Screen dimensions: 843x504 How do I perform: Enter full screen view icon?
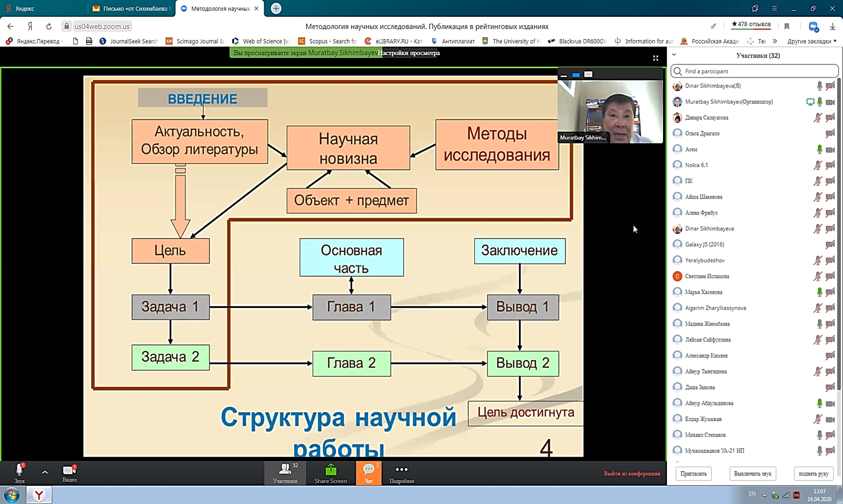(655, 58)
